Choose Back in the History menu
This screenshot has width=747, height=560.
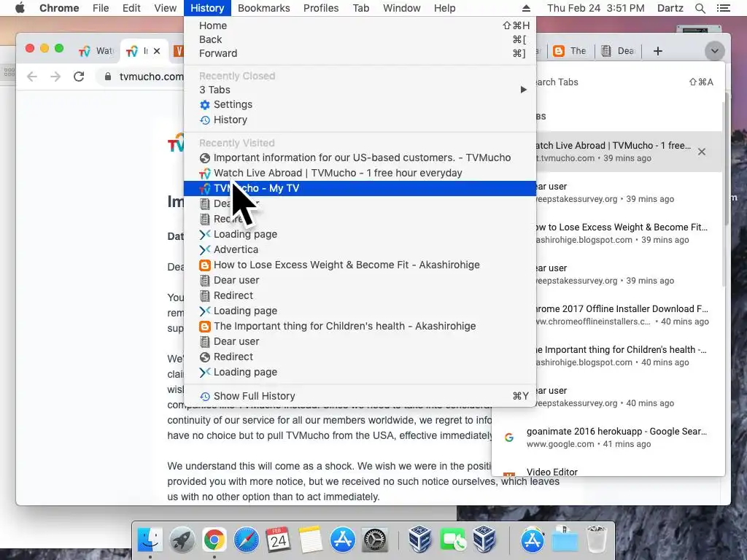tap(360, 39)
